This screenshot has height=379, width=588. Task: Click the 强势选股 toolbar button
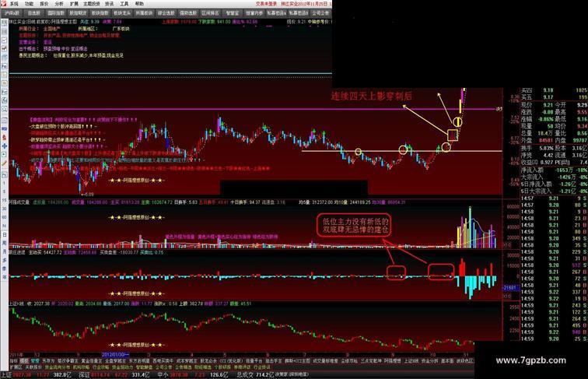click(x=189, y=13)
